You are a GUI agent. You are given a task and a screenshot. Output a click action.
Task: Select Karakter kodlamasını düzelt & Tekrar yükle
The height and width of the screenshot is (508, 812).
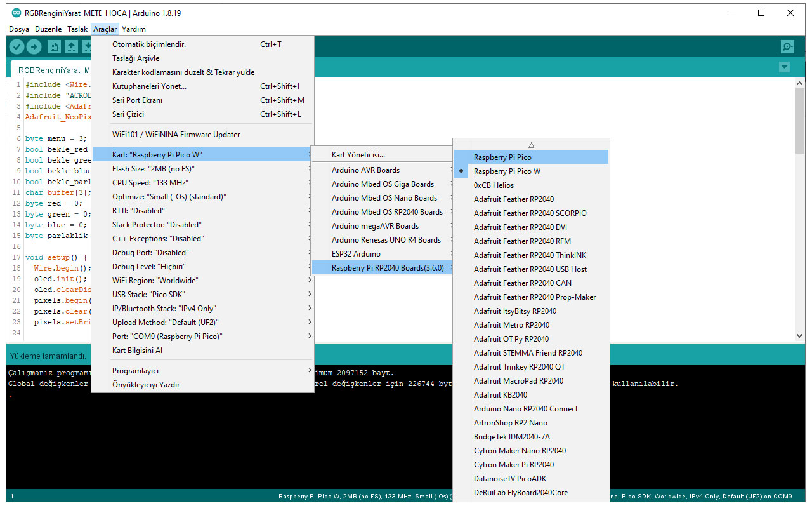pos(202,72)
